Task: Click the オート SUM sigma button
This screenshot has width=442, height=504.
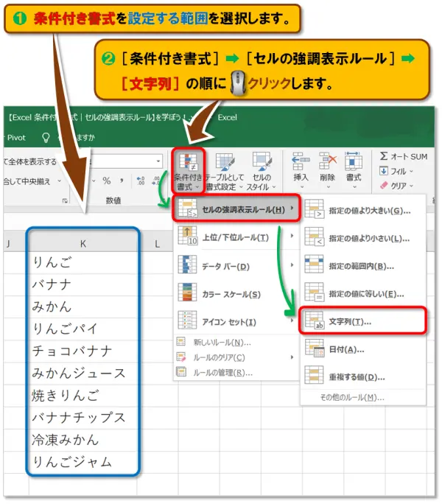Action: (404, 156)
